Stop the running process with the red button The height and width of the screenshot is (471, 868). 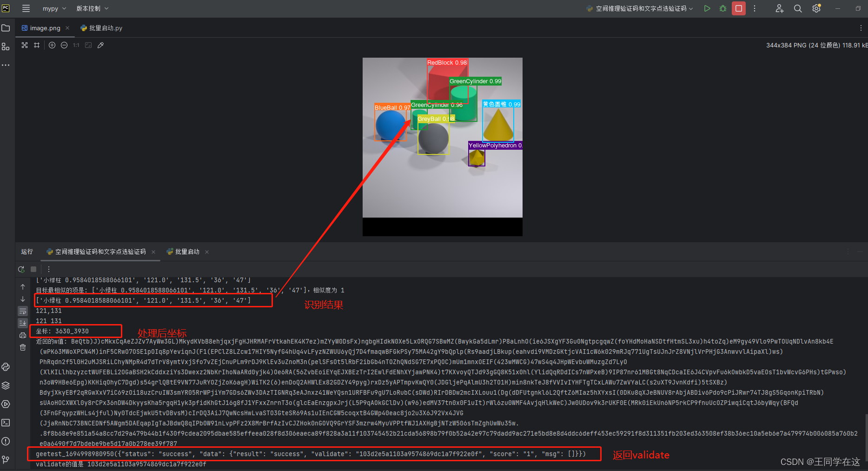point(738,8)
